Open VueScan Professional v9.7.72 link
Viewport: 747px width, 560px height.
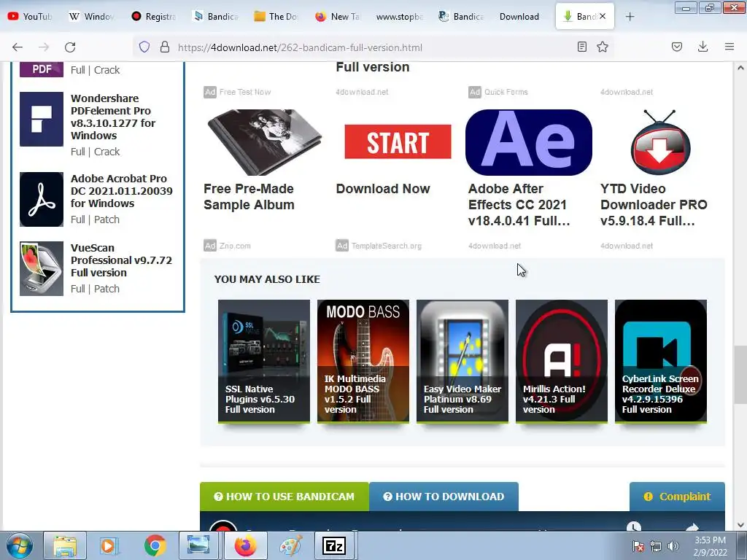121,260
